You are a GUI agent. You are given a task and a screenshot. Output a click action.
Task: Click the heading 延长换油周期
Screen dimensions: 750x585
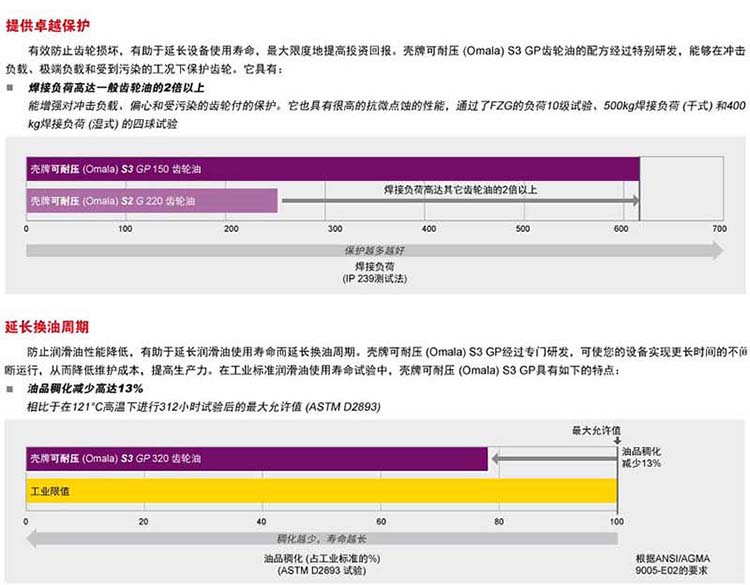(47, 327)
